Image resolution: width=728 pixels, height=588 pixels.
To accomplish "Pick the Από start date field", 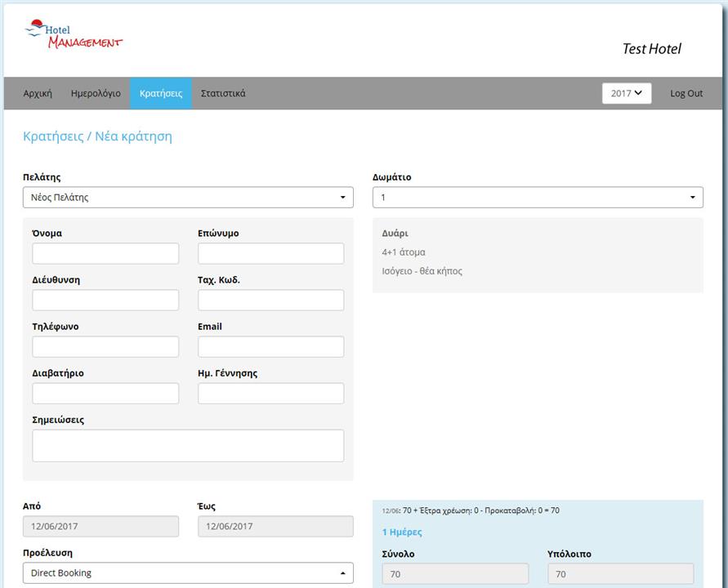I will point(100,527).
